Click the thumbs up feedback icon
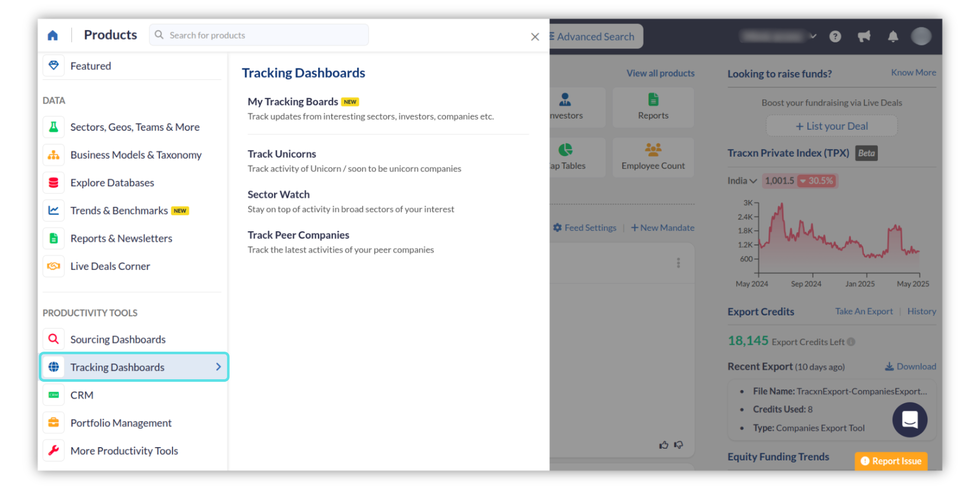This screenshot has width=980, height=490. point(664,445)
